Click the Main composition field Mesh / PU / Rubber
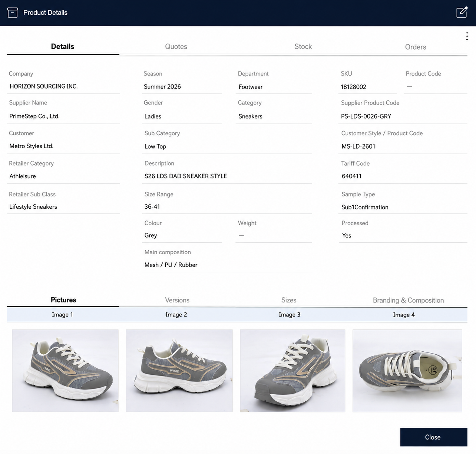The width and height of the screenshot is (476, 454). [x=227, y=265]
